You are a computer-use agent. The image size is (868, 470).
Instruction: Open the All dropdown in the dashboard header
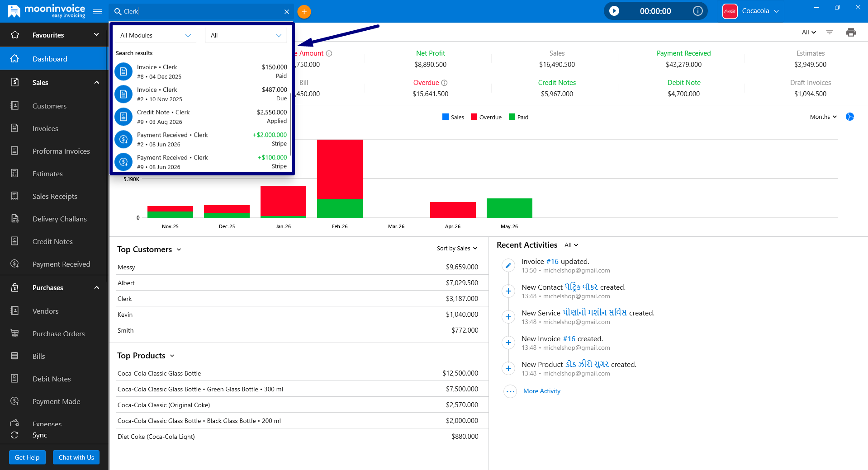(x=809, y=32)
